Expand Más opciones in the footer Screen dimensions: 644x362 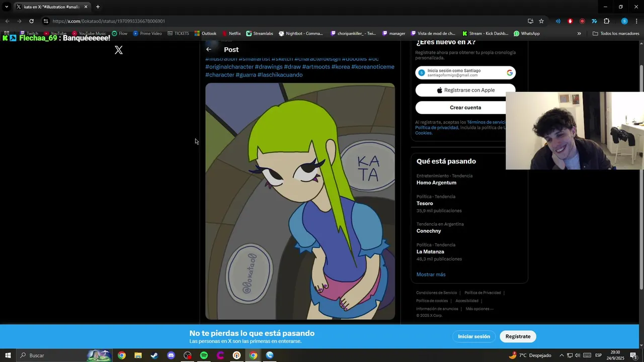479,309
